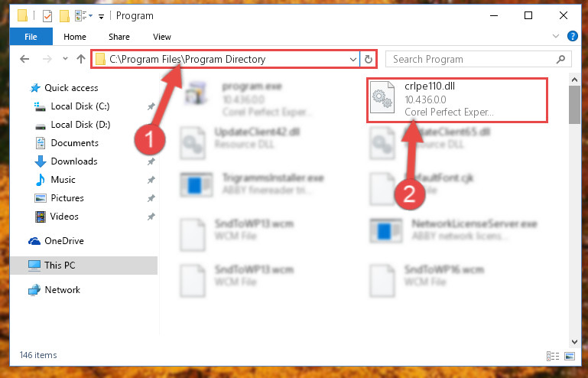Expand the address bar history dropdown
Image resolution: width=588 pixels, height=378 pixels.
(x=352, y=60)
